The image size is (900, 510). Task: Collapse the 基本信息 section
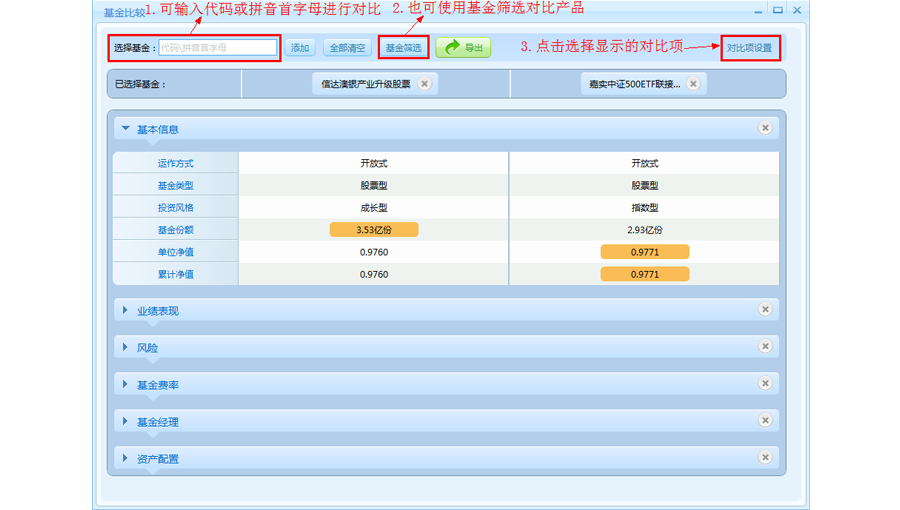(126, 129)
